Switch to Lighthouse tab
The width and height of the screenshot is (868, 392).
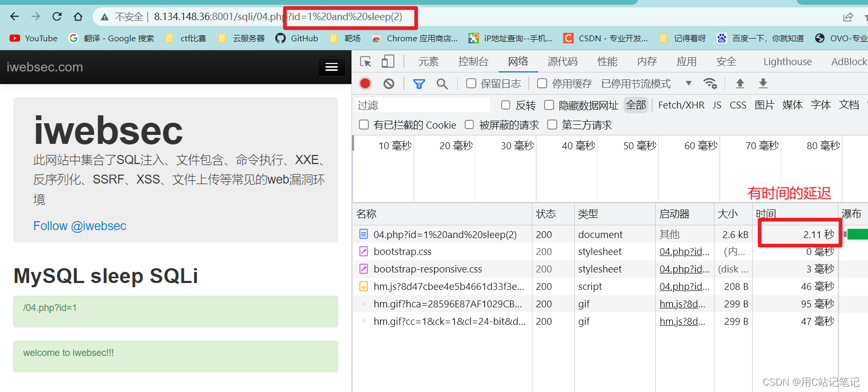click(x=788, y=62)
